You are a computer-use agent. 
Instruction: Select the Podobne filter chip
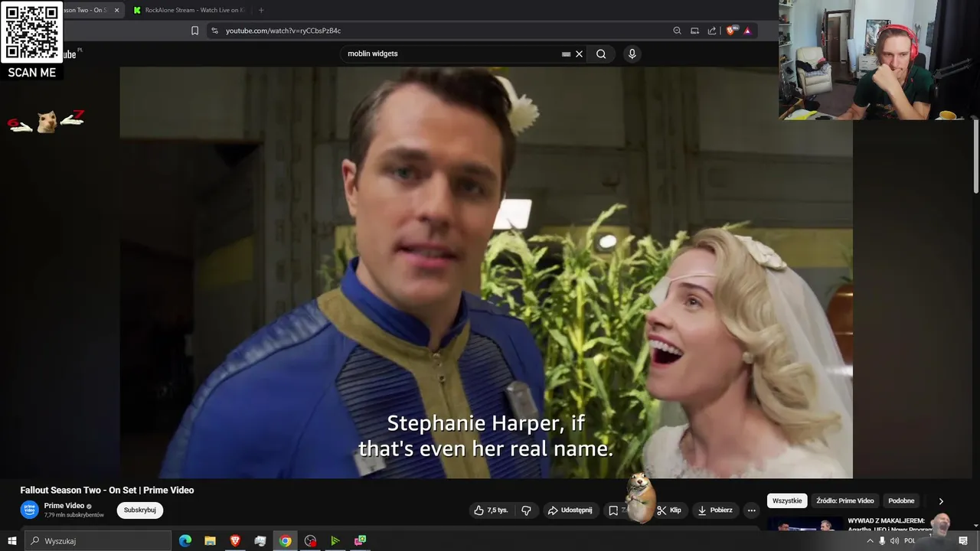point(901,500)
